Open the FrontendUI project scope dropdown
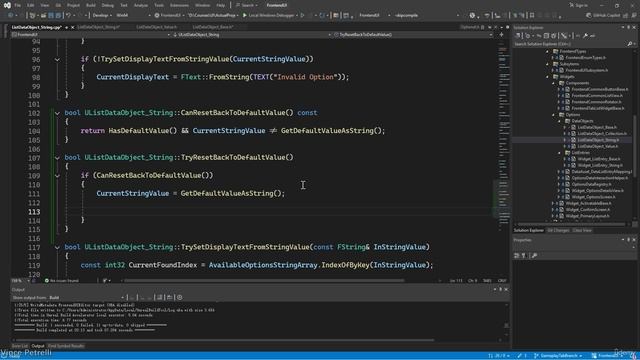The width and height of the screenshot is (640, 360). (x=91, y=35)
